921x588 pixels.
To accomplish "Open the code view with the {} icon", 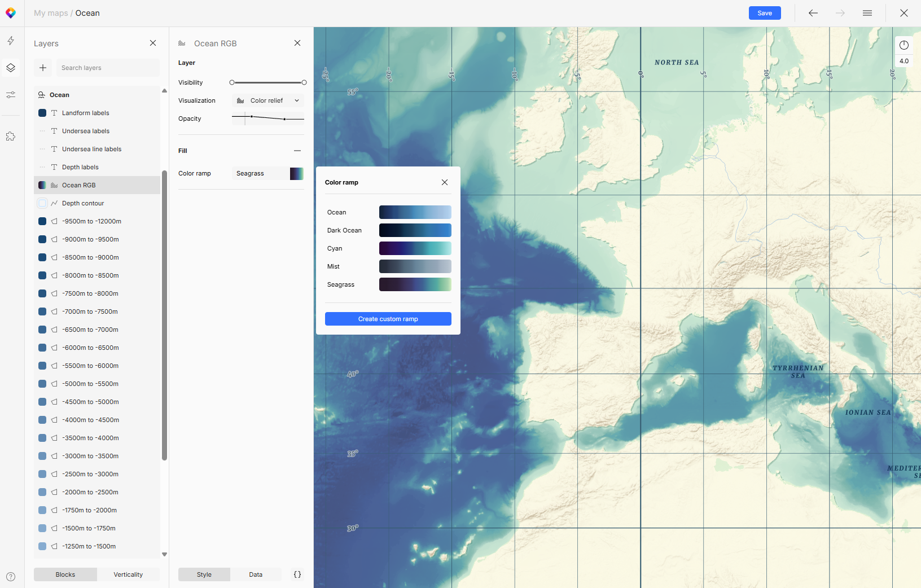I will tap(297, 574).
